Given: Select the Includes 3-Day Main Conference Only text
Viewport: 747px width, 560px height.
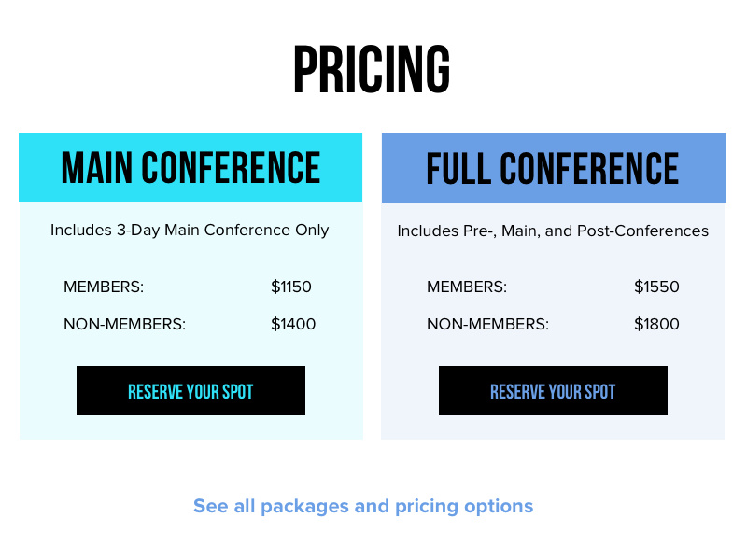Looking at the screenshot, I should [190, 230].
